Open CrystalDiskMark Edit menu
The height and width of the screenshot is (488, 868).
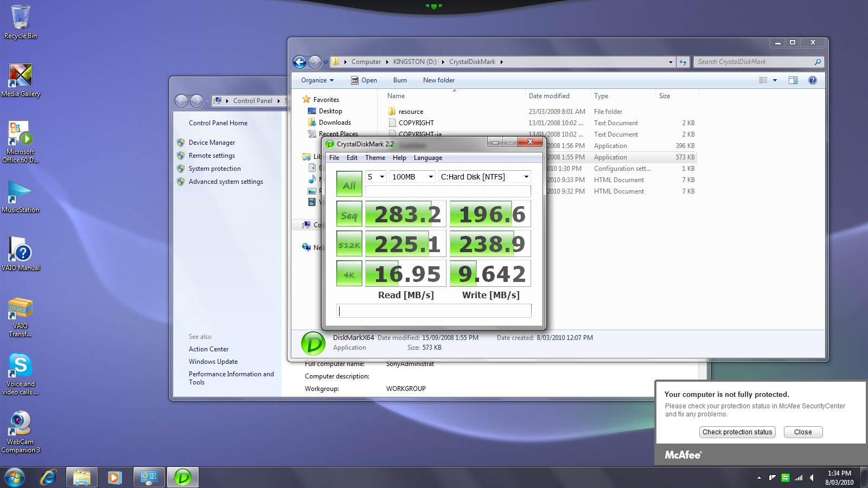click(x=352, y=158)
